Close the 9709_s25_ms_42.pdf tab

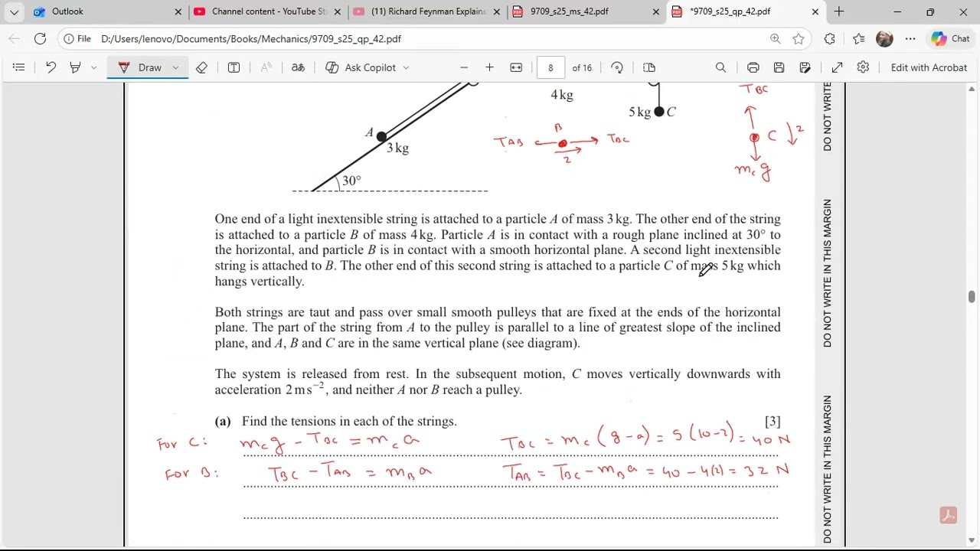tap(656, 11)
